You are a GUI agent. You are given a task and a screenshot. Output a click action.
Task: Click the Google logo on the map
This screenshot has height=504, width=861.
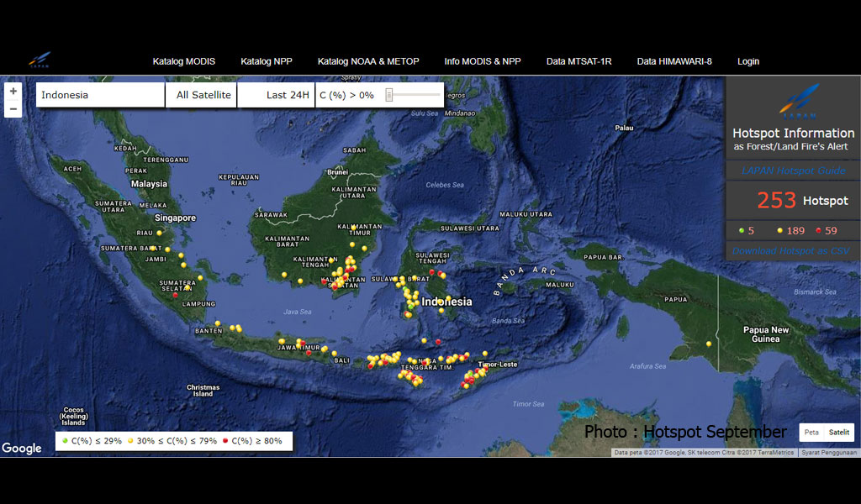click(23, 449)
